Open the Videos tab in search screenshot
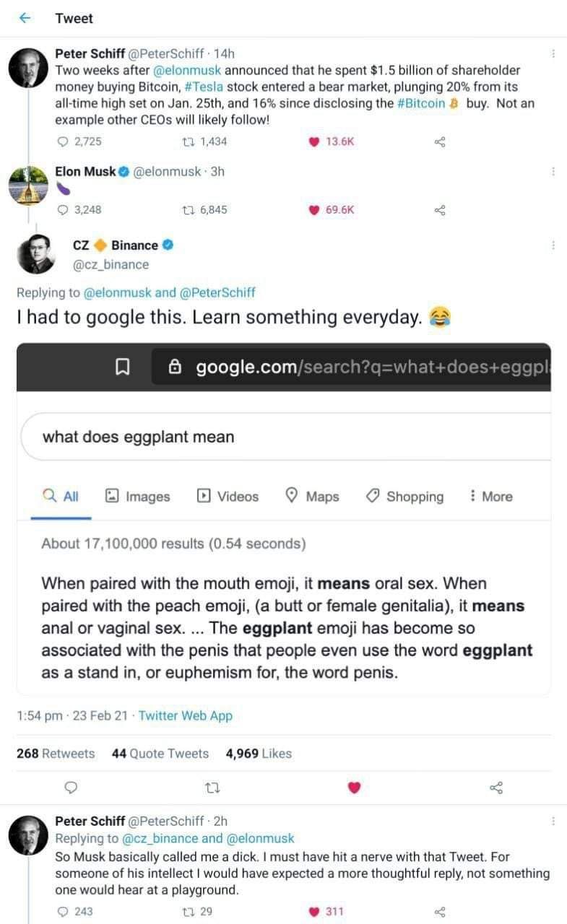Image resolution: width=567 pixels, height=924 pixels. tap(228, 497)
